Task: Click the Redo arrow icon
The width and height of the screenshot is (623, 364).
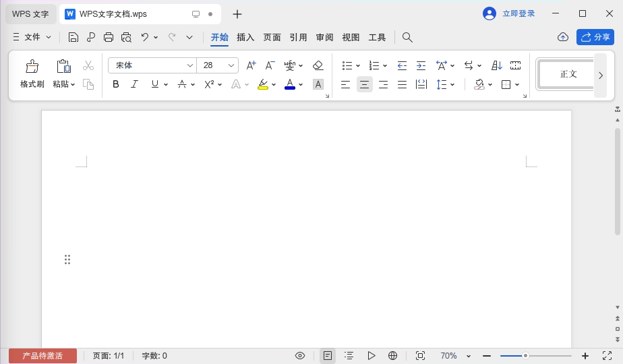Action: pyautogui.click(x=172, y=37)
